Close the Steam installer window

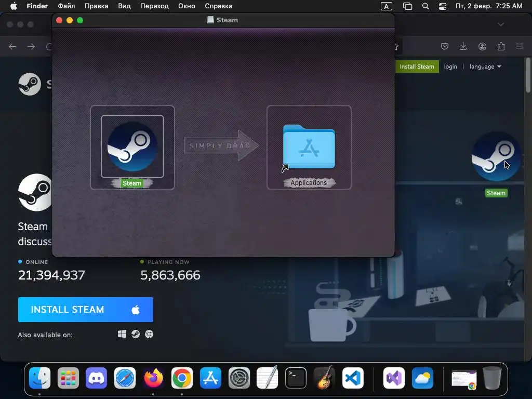coord(59,20)
